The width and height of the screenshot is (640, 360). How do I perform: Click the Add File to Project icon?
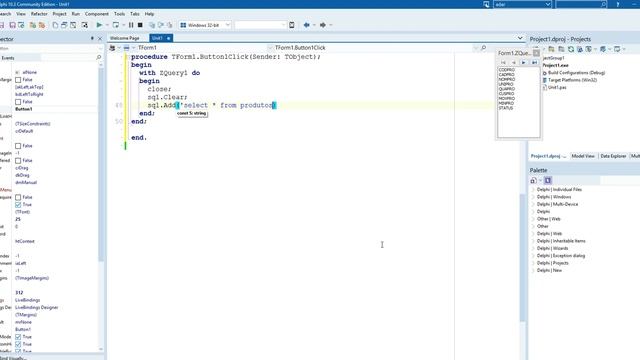pyautogui.click(x=33, y=25)
